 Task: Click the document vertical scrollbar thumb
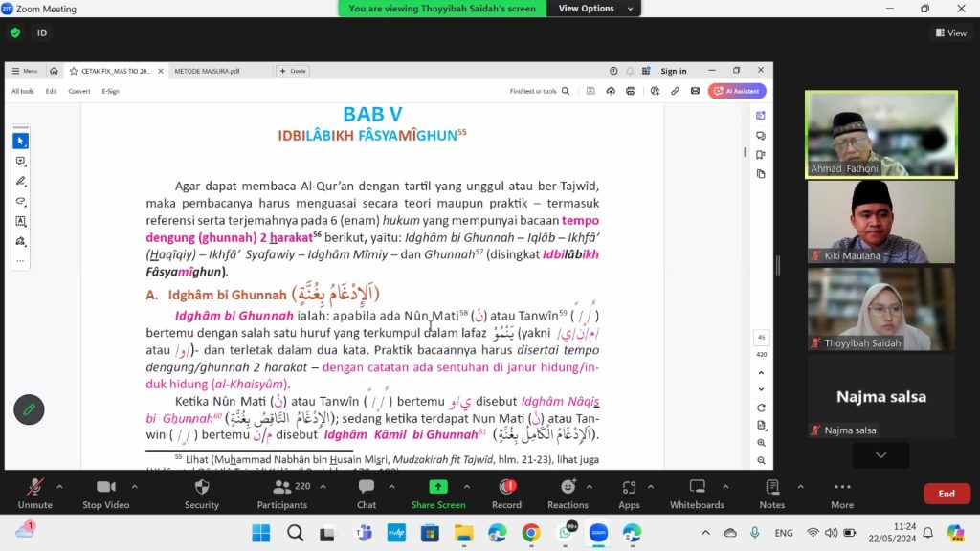click(x=745, y=152)
